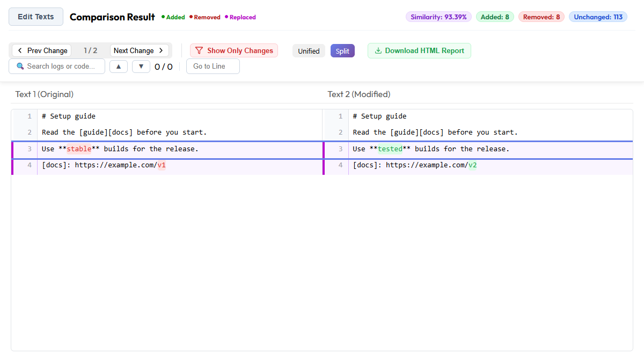644x362 pixels.
Task: Click the search down arrow button
Action: click(141, 67)
